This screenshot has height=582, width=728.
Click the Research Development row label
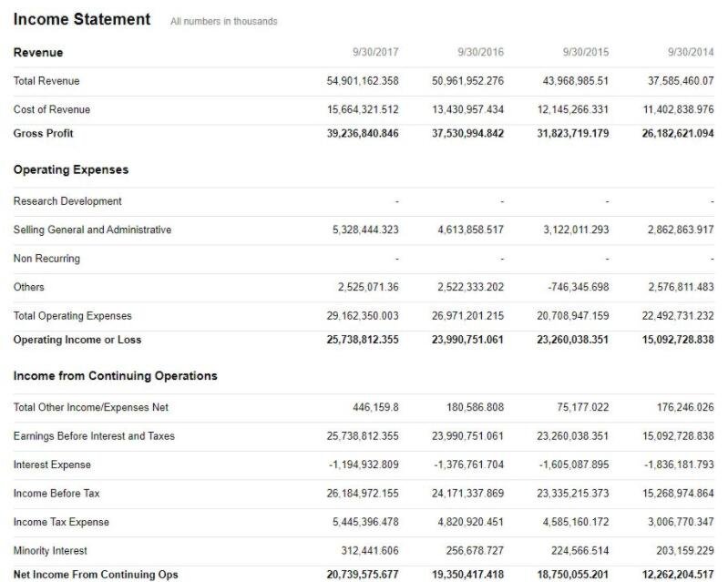pyautogui.click(x=67, y=200)
